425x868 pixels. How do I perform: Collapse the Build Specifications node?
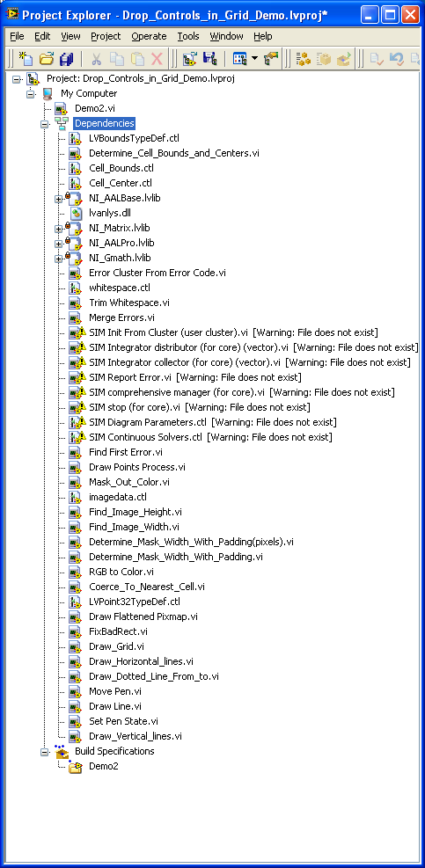(x=44, y=752)
